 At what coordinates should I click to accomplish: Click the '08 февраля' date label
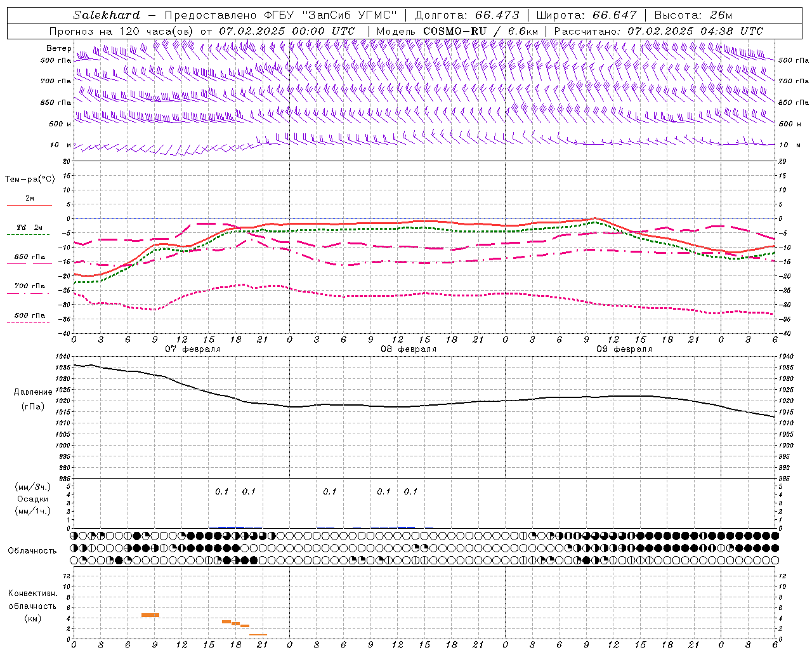(409, 349)
